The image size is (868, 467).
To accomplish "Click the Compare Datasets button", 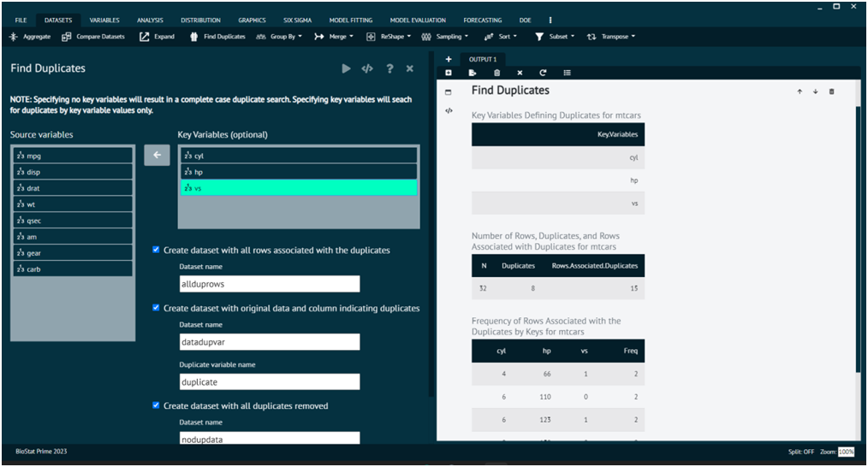I will [93, 37].
